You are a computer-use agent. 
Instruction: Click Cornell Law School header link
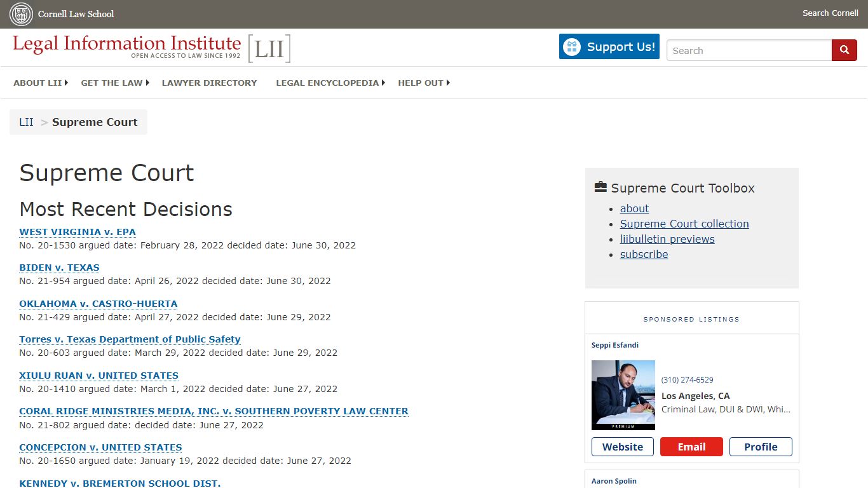pyautogui.click(x=76, y=14)
